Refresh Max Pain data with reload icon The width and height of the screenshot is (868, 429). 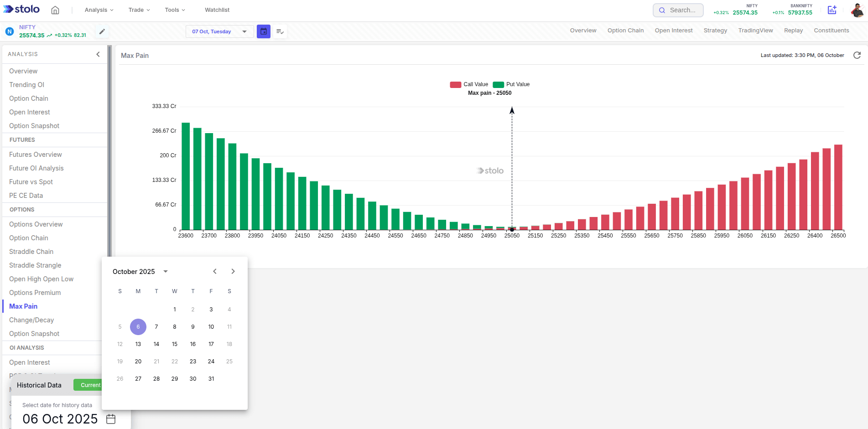[857, 55]
